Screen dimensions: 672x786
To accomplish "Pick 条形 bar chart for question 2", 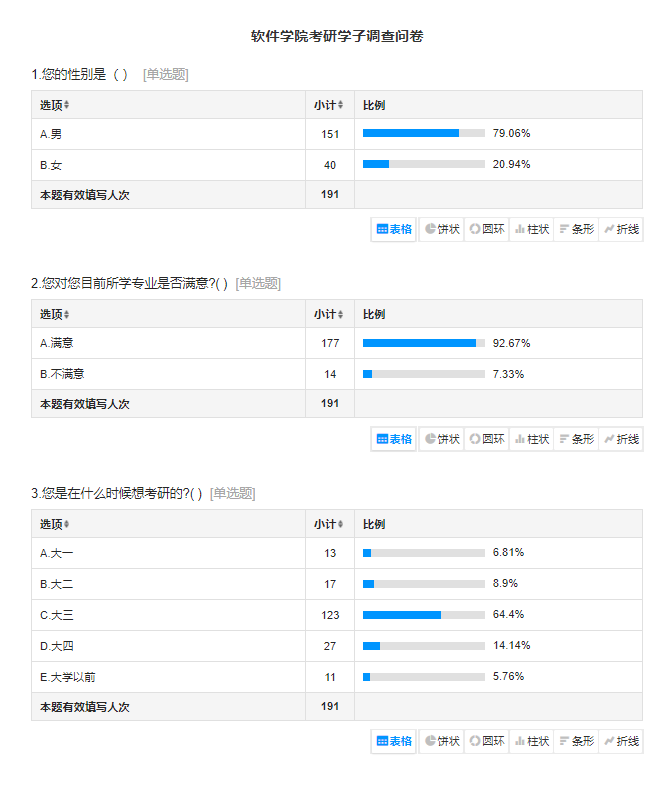I will click(576, 438).
